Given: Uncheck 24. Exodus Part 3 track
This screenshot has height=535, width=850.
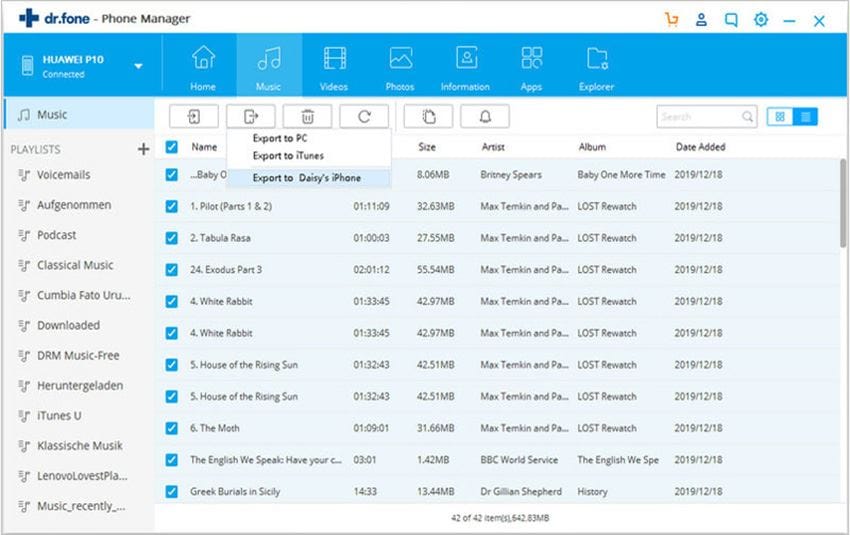Looking at the screenshot, I should 171,269.
